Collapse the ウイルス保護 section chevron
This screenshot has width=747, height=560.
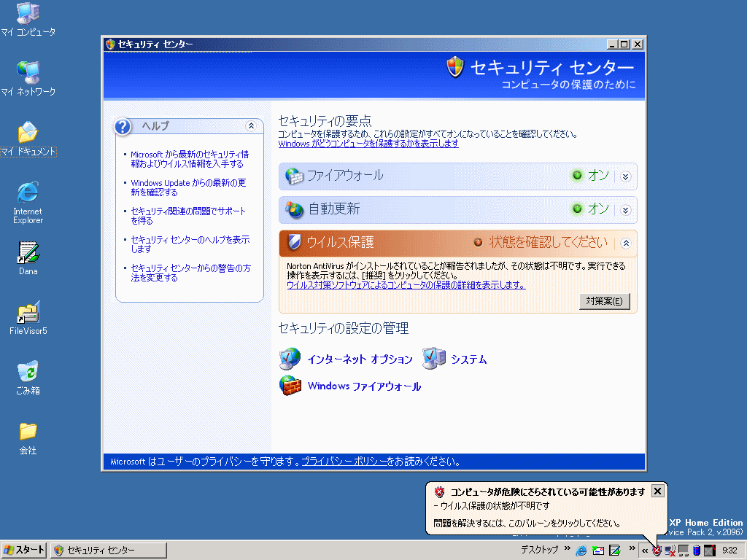[625, 244]
